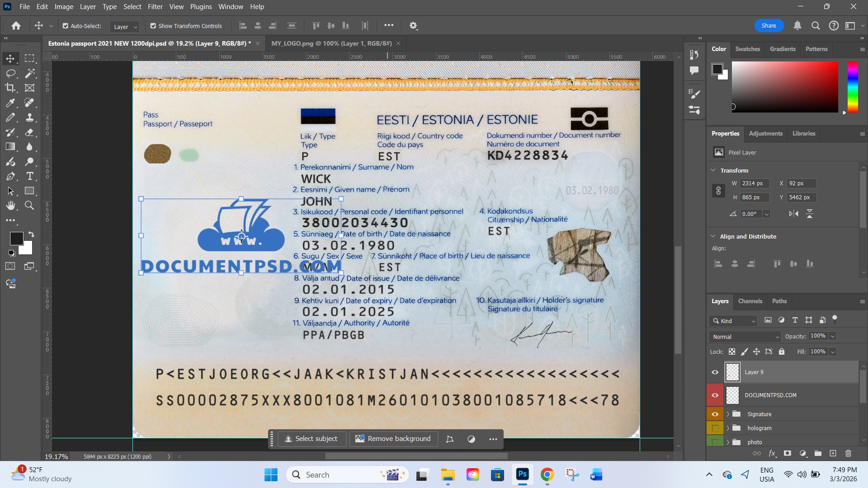This screenshot has width=868, height=488.
Task: Open the layer Kind filter dropdown
Action: point(734,321)
